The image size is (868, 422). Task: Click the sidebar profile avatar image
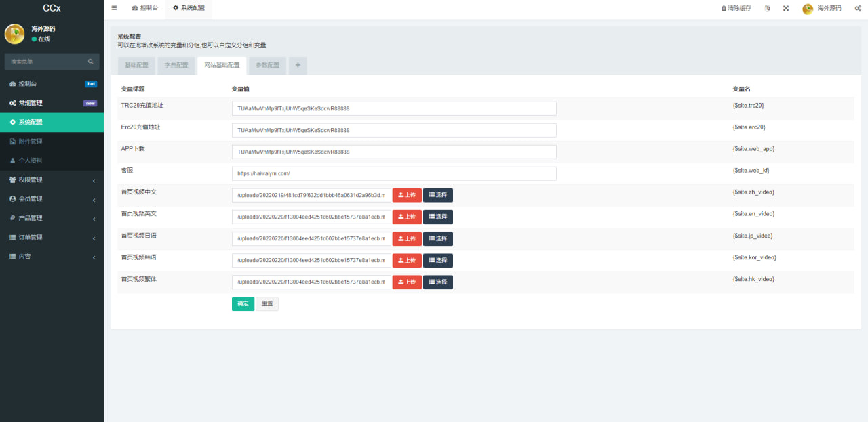[x=14, y=34]
